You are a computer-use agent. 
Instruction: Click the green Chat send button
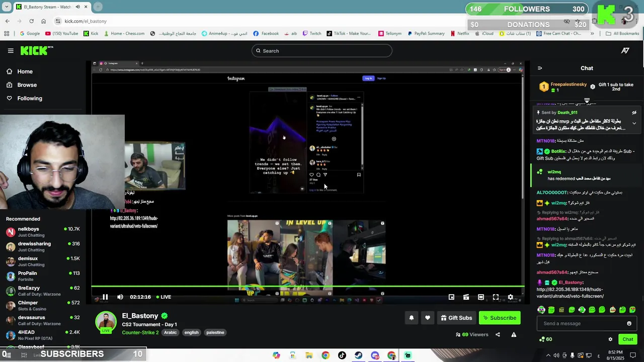[x=627, y=339]
